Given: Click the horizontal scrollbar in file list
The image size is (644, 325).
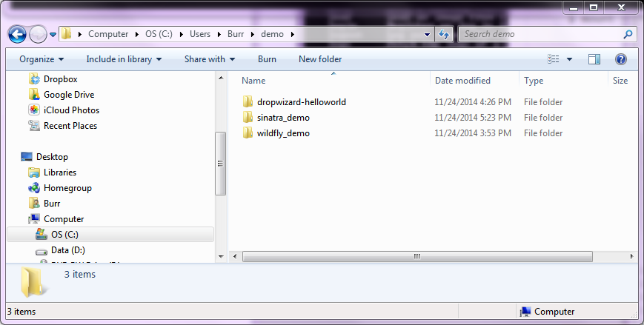Looking at the screenshot, I should point(416,256).
